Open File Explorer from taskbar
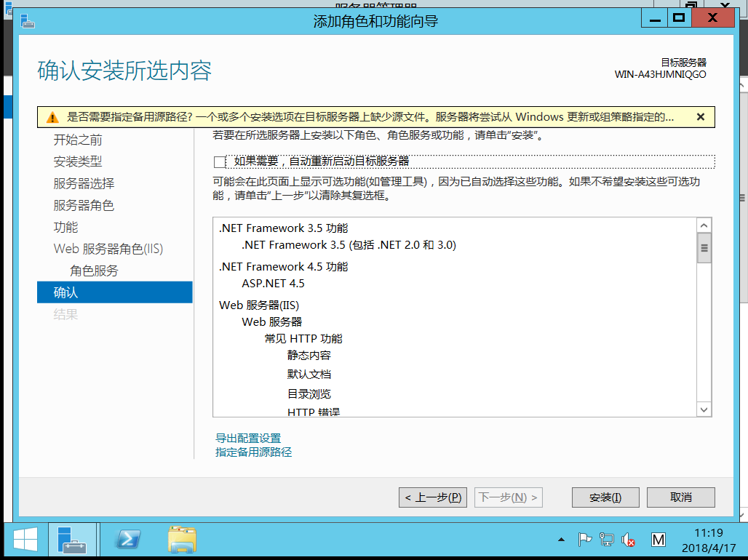The height and width of the screenshot is (560, 748). pos(182,540)
